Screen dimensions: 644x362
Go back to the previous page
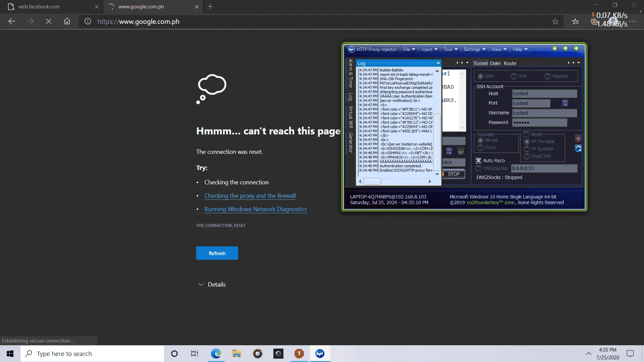[x=12, y=21]
